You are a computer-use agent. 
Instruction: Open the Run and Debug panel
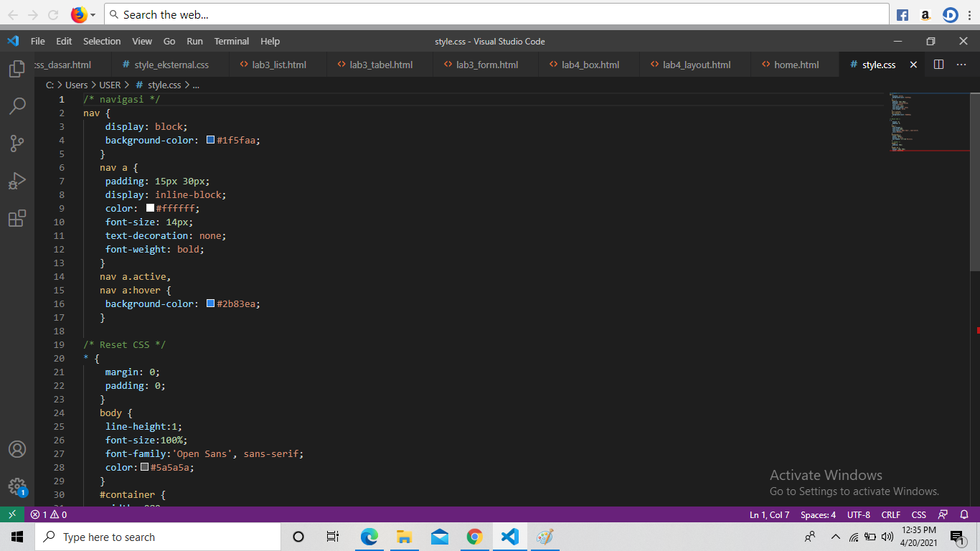coord(17,181)
